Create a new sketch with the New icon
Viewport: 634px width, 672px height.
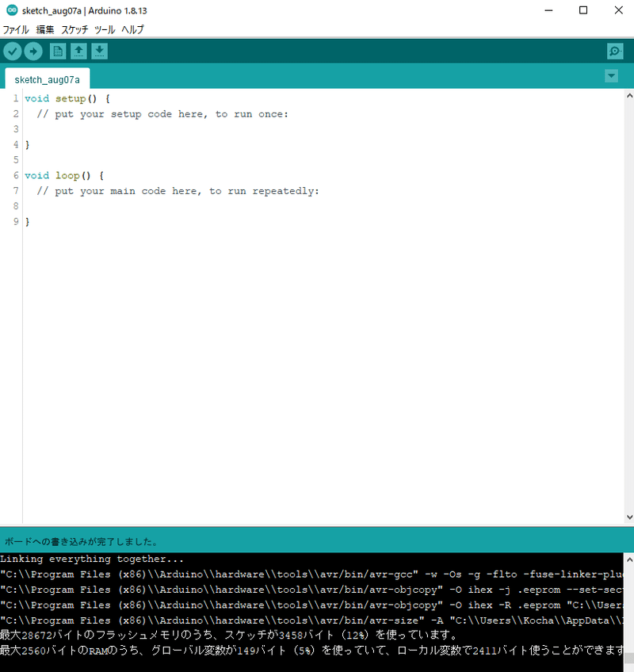point(57,52)
